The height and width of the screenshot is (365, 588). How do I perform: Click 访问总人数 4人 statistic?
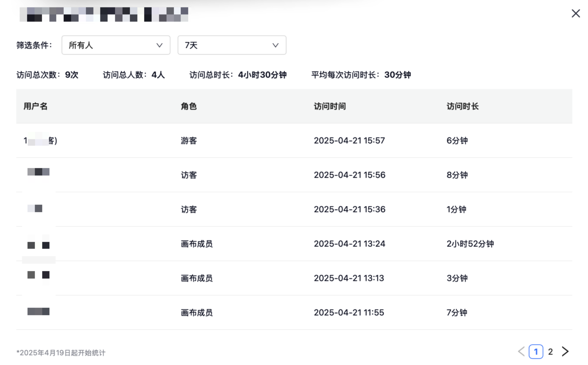click(134, 75)
